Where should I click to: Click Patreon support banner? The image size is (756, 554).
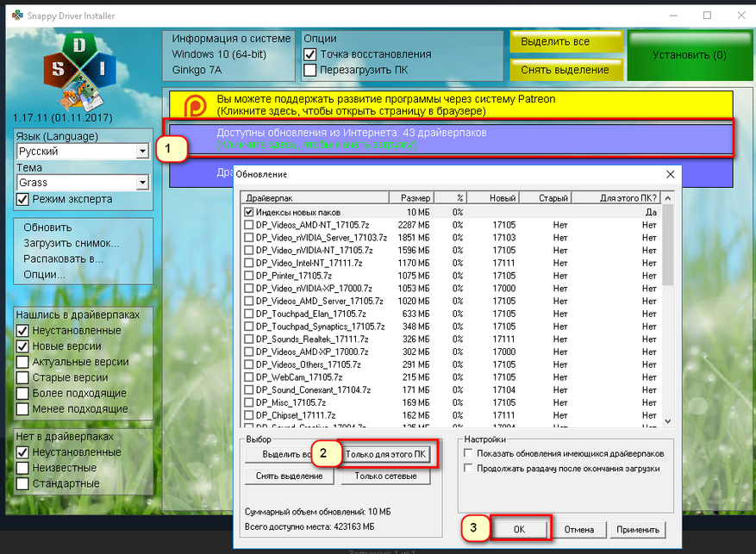(x=451, y=105)
